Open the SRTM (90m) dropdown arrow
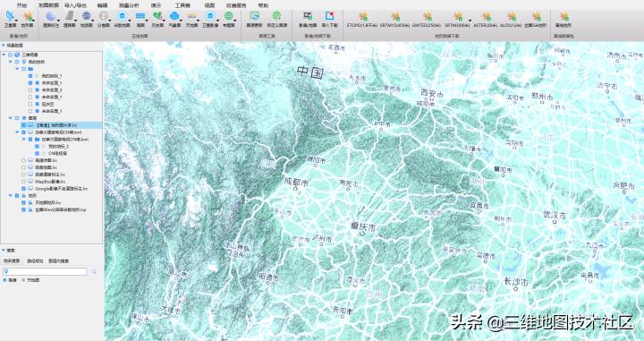The image size is (644, 341). [x=470, y=21]
